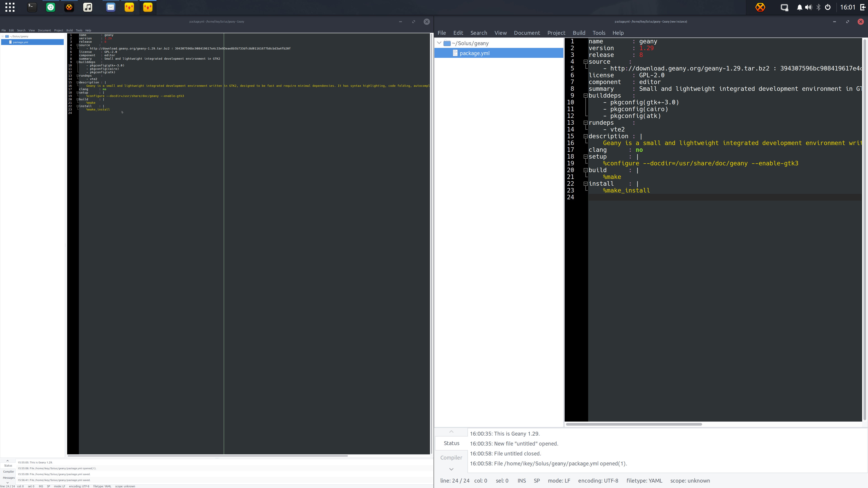Open the power menu icon
This screenshot has height=488, width=868.
coord(828,7)
